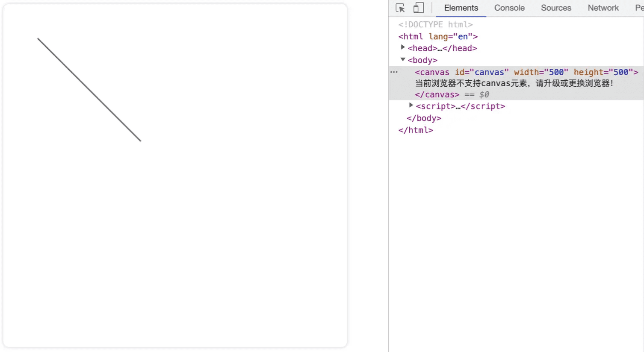Switch to the Elements tab
644x352 pixels.
pos(461,8)
